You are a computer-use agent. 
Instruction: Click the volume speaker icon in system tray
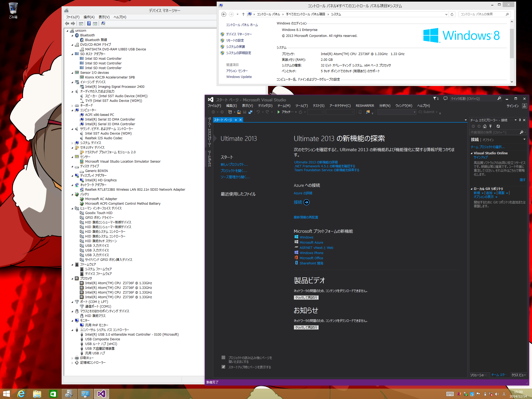(497, 394)
